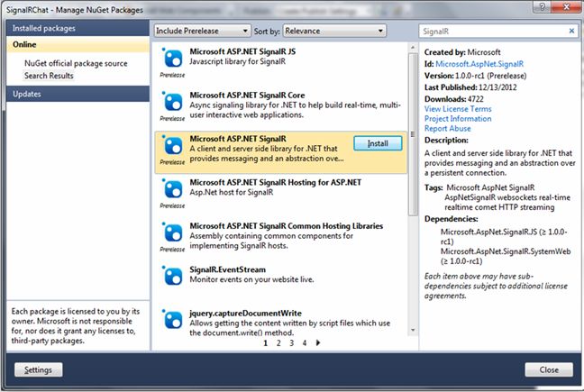Select Microsoft ASP.NET SignalR Common Hosting Libraries title
Image resolution: width=584 pixels, height=392 pixels.
[x=286, y=225]
